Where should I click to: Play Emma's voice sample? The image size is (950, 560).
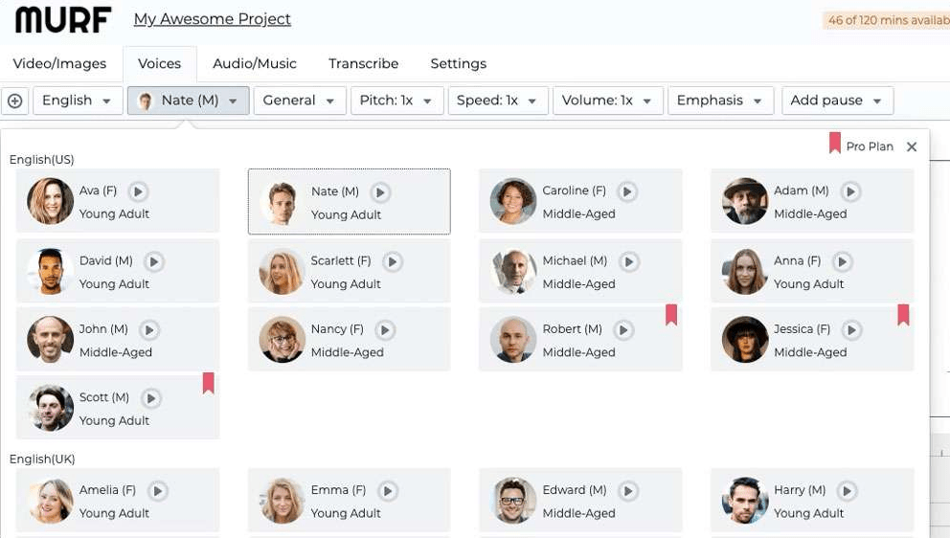(x=387, y=489)
